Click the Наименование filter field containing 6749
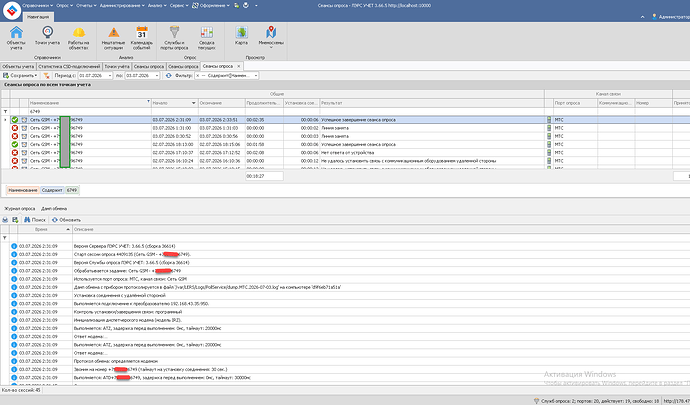Viewport: 690px width, 405px height. pos(90,112)
